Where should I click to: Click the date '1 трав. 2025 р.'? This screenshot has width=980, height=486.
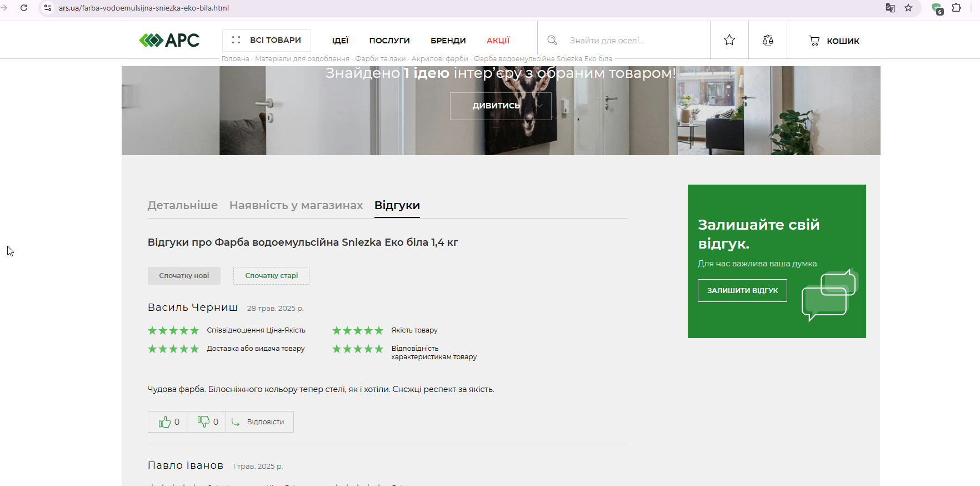(258, 467)
